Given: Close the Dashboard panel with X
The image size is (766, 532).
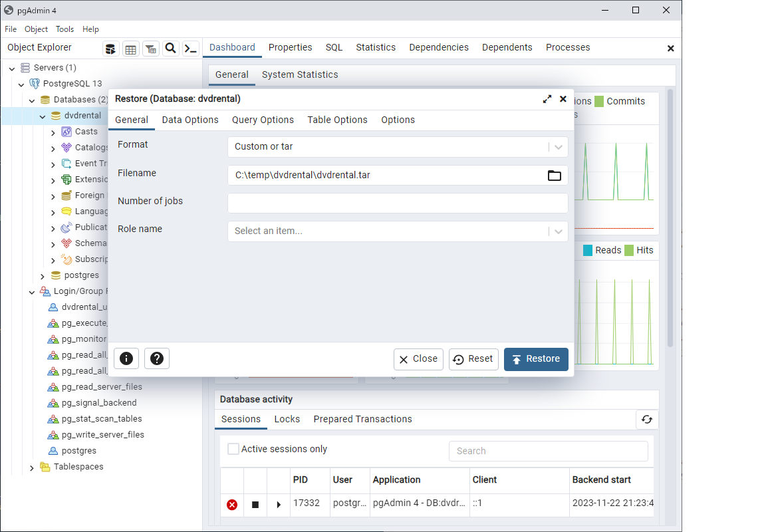Looking at the screenshot, I should point(670,49).
